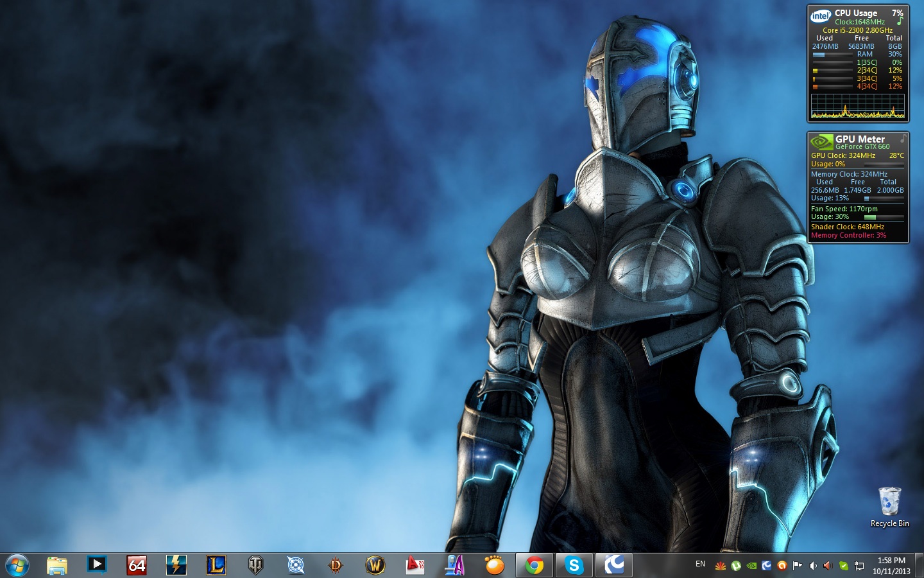Switch to the Google Chrome window
Viewport: 924px width, 578px height.
[x=535, y=565]
